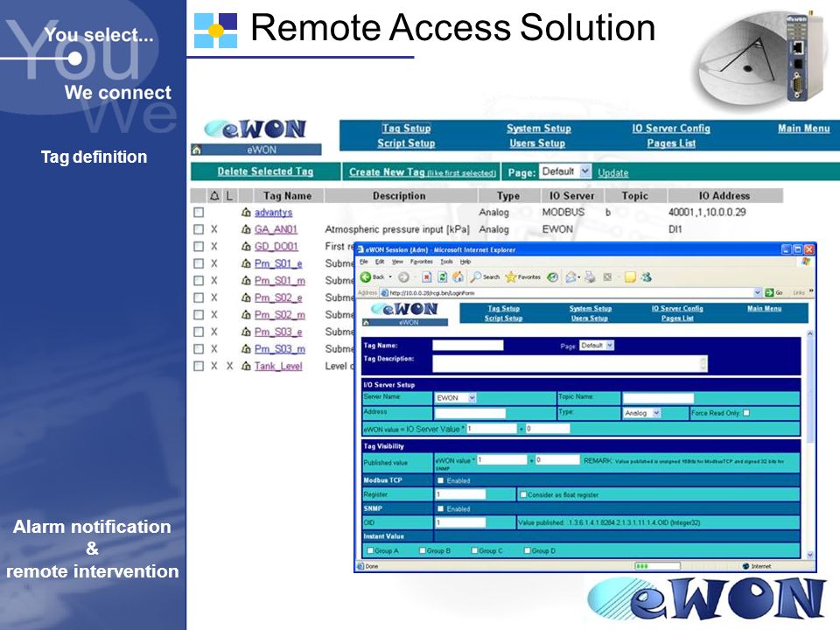
Task: Enable the Modbus TCP checkbox
Action: (440, 480)
